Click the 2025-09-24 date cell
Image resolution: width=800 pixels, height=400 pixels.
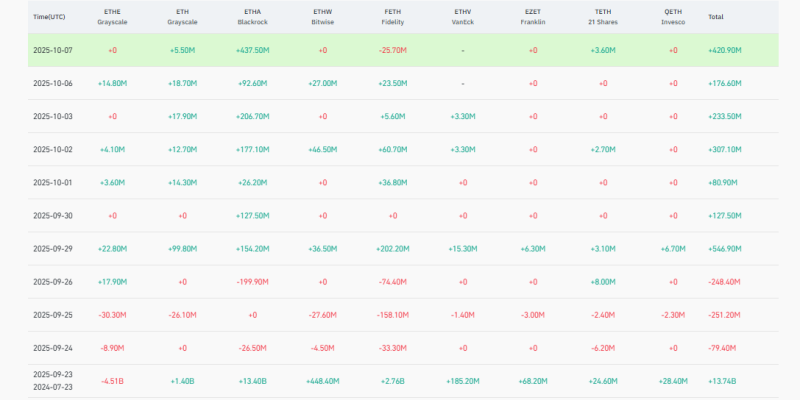point(53,348)
